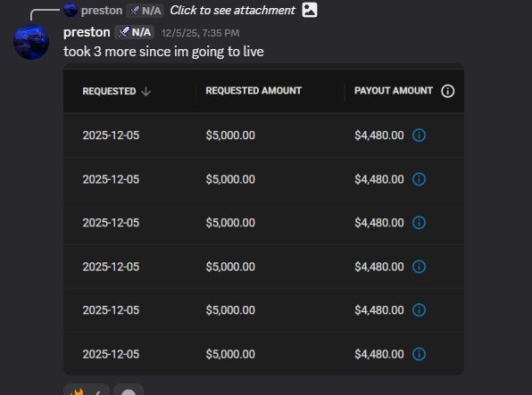Click the bold preston username on the message
Image resolution: width=532 pixels, height=395 pixels.
[87, 32]
